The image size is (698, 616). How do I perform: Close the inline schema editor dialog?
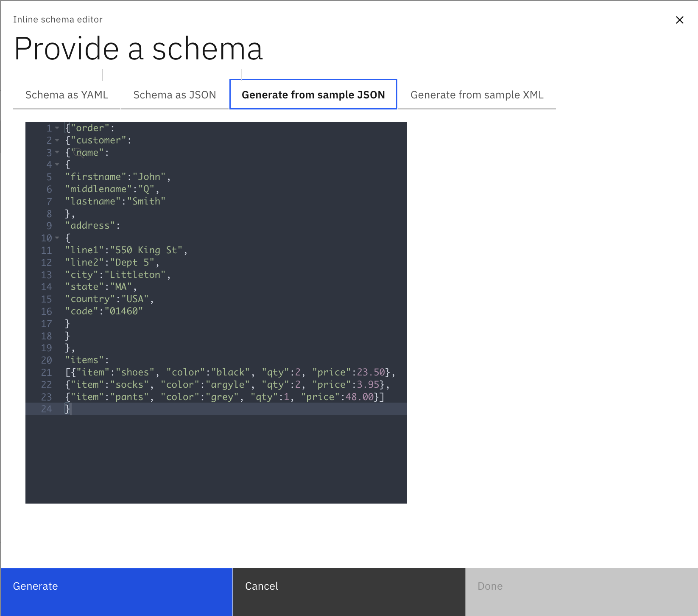coord(679,20)
